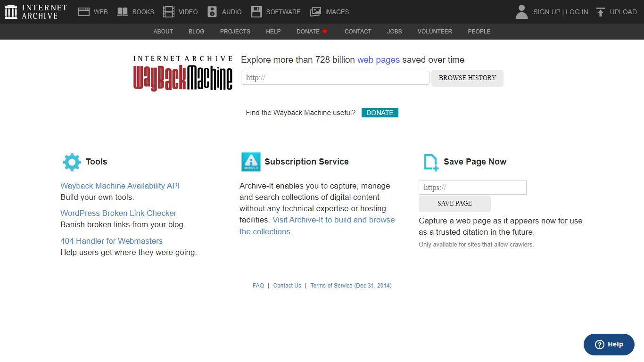644x362 pixels.
Task: Click the Archive-It subscription icon
Action: (x=251, y=162)
